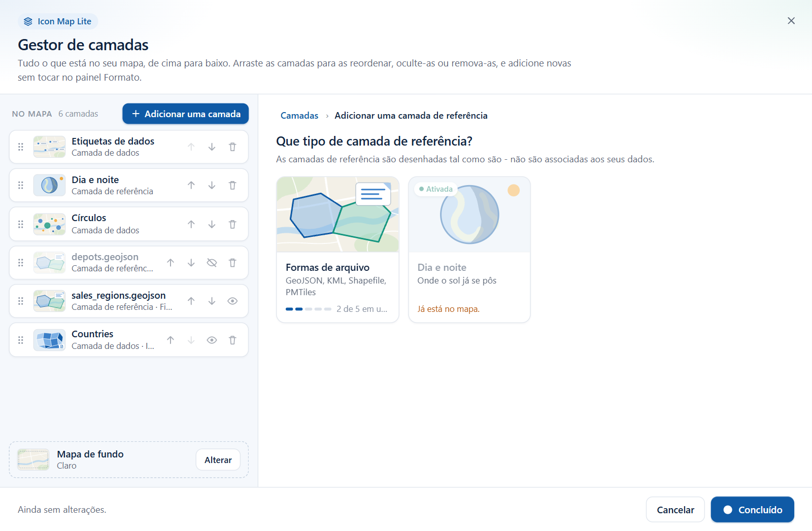Move Countries layer down
Image resolution: width=812 pixels, height=531 pixels.
(191, 340)
